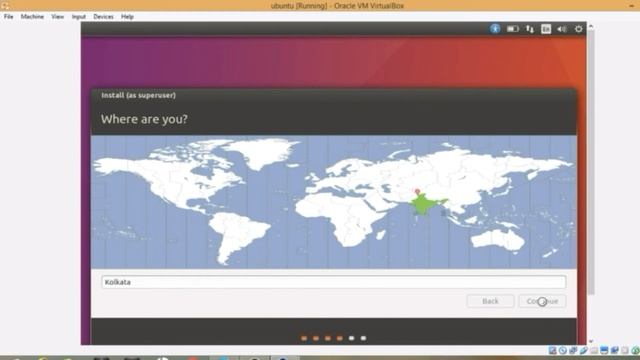Viewport: 640px width, 360px height.
Task: Click the Kolkata location text field
Action: [x=334, y=282]
